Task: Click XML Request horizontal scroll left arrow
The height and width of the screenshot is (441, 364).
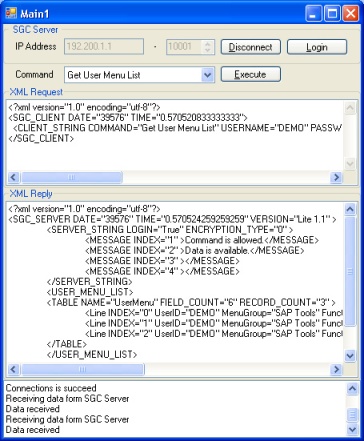Action: tap(13, 177)
